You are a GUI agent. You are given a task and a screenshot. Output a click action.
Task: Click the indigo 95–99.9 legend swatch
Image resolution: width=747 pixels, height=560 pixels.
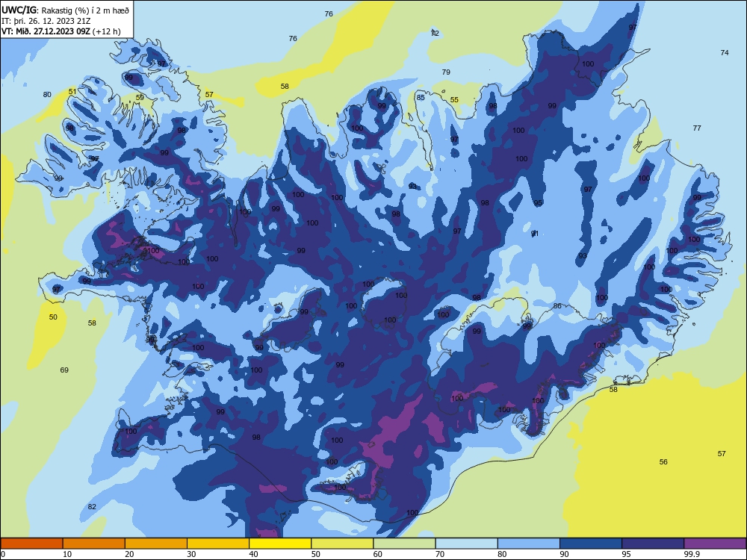coord(653,544)
